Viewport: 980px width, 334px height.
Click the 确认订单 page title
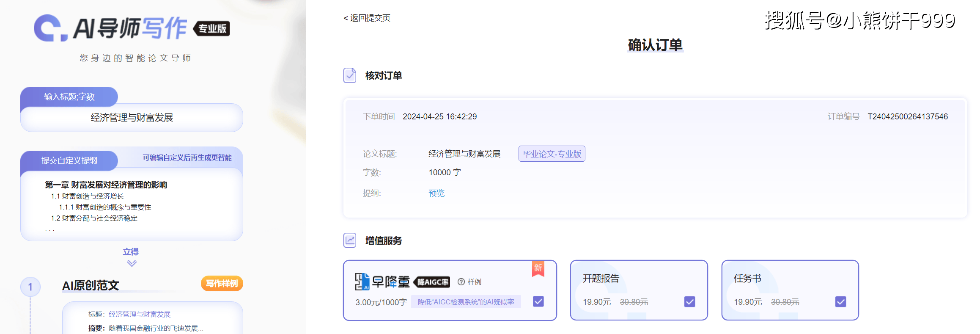655,45
